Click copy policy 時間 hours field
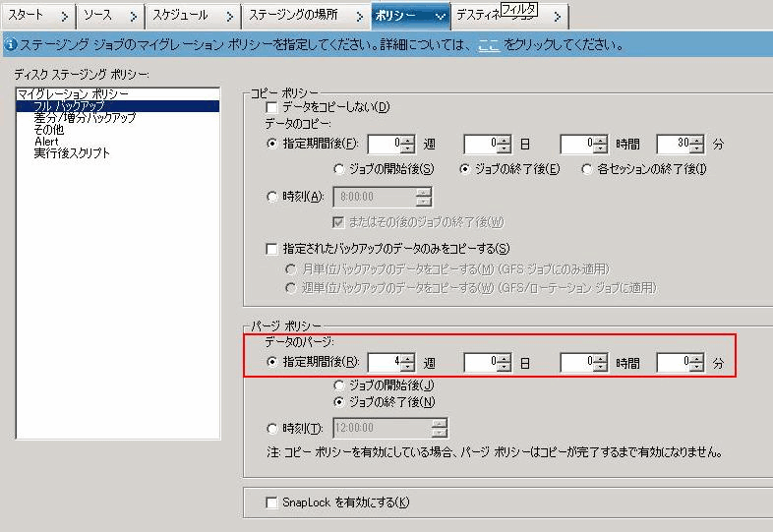The height and width of the screenshot is (532, 773). [577, 144]
